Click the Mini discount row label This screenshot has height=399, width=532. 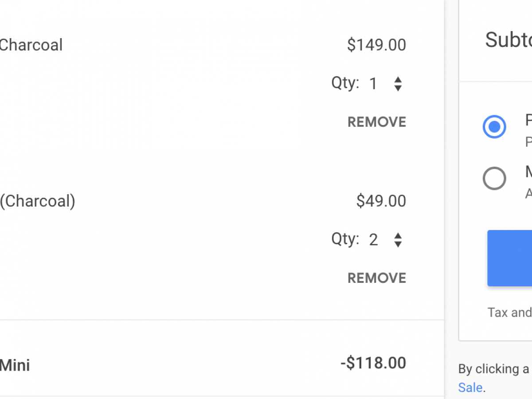coord(15,365)
